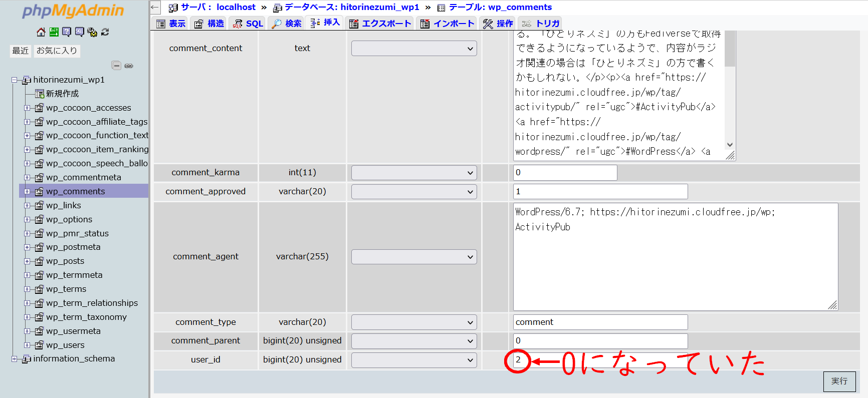The height and width of the screenshot is (398, 868).
Task: Hide navigation panel with left arrow
Action: point(155,7)
